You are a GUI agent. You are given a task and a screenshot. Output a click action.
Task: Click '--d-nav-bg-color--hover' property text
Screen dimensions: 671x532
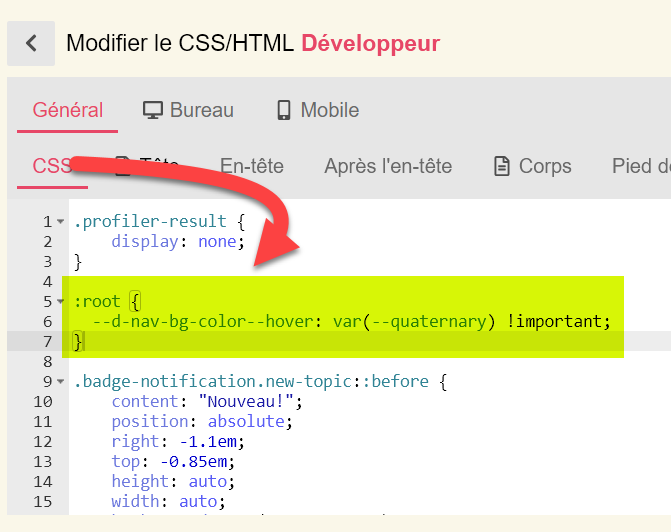tap(203, 321)
